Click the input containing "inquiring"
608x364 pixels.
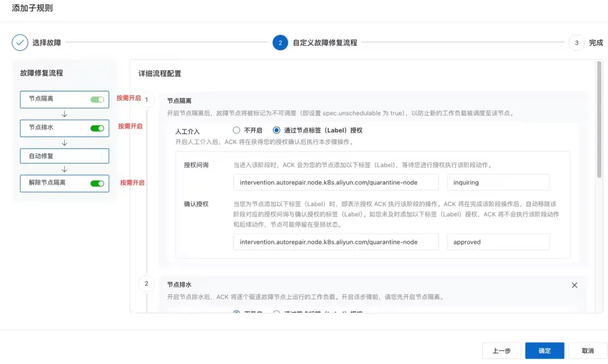click(x=498, y=182)
